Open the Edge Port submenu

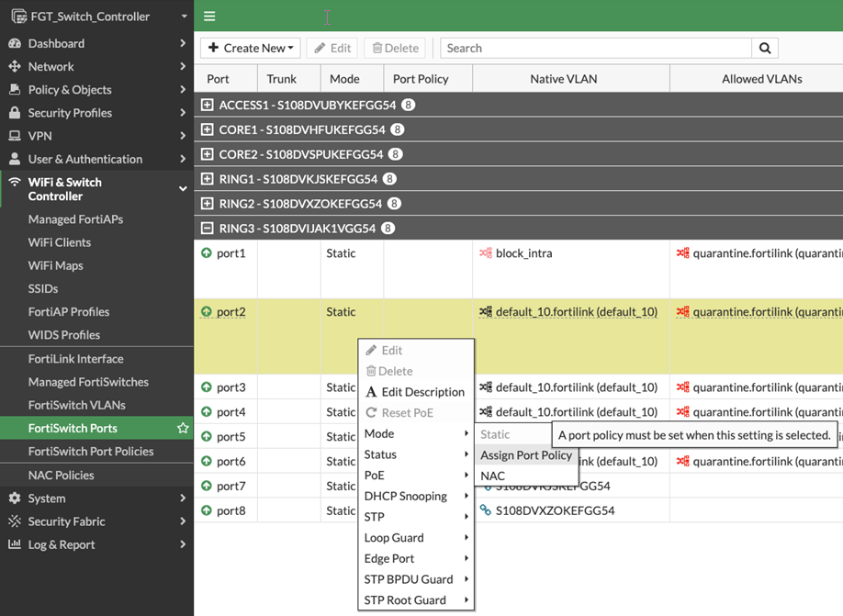point(416,559)
